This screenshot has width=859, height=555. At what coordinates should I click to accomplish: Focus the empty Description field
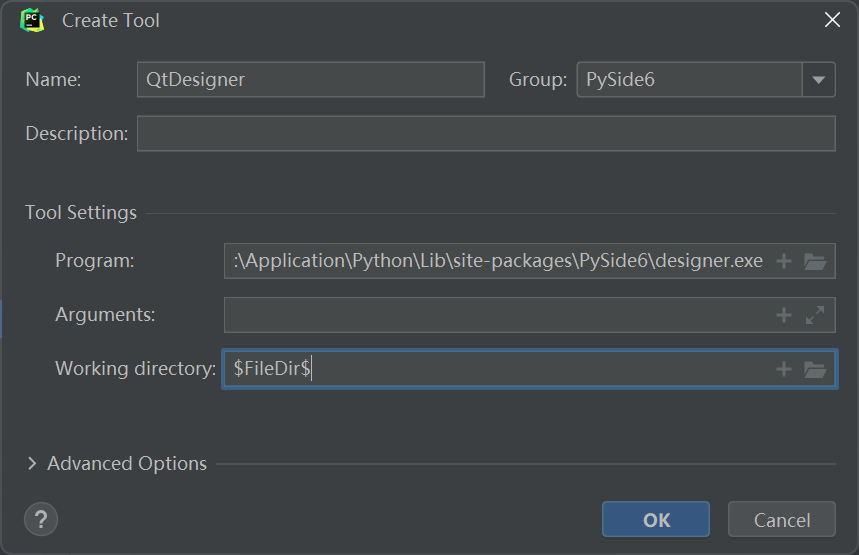coord(485,134)
